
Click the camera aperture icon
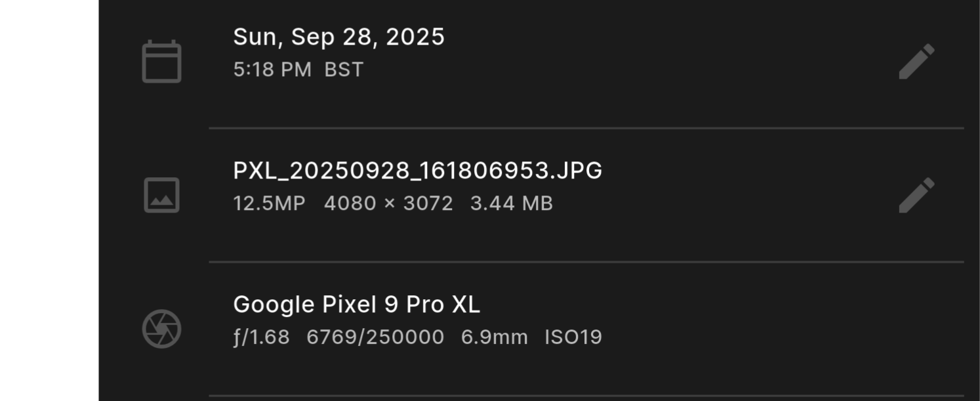(161, 329)
